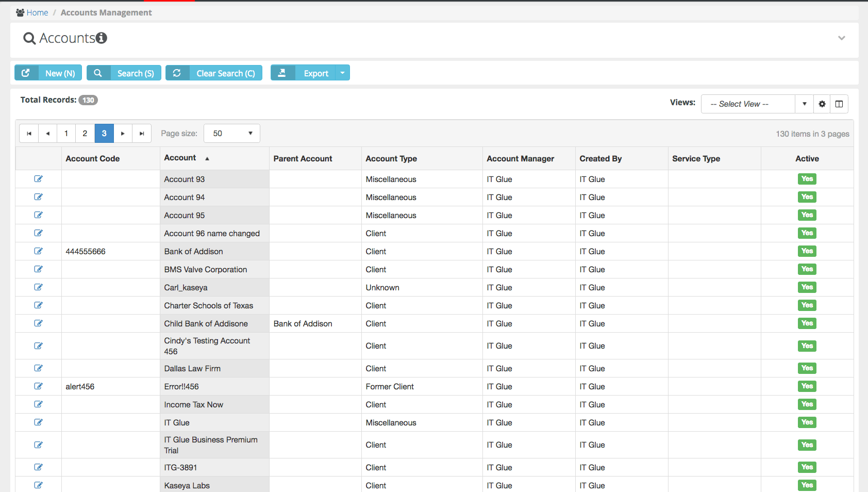This screenshot has width=868, height=492.
Task: Sort by the Account column header
Action: click(x=180, y=158)
